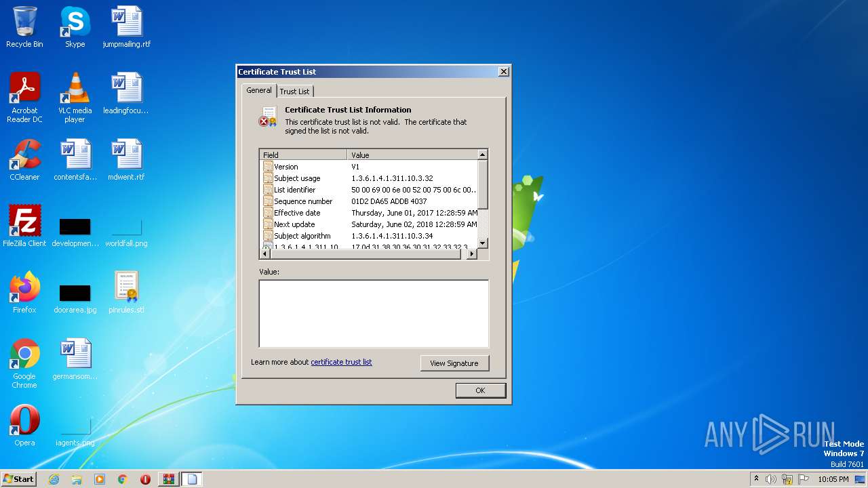This screenshot has height=488, width=868.
Task: Select the leadingfocu... document icon
Action: coord(127,94)
